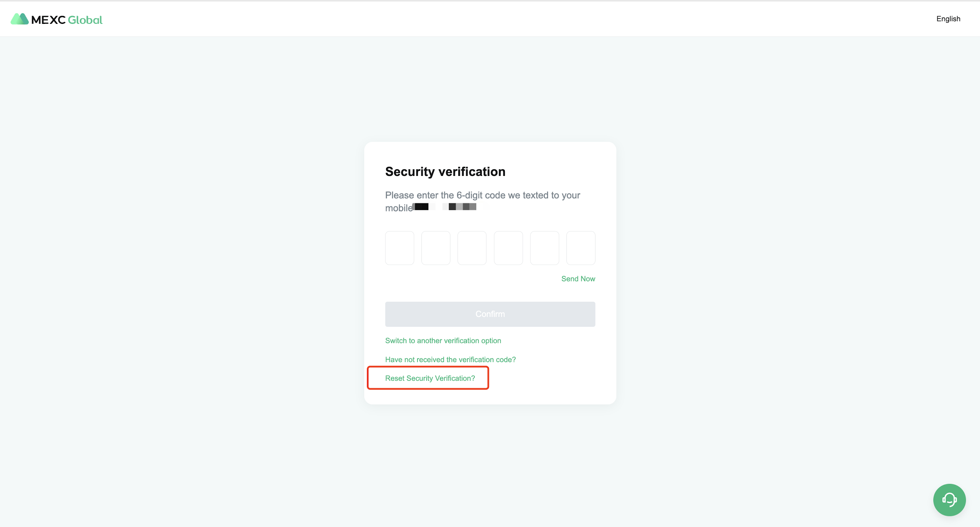Choose Reset Security Verification
This screenshot has width=980, height=527.
430,378
